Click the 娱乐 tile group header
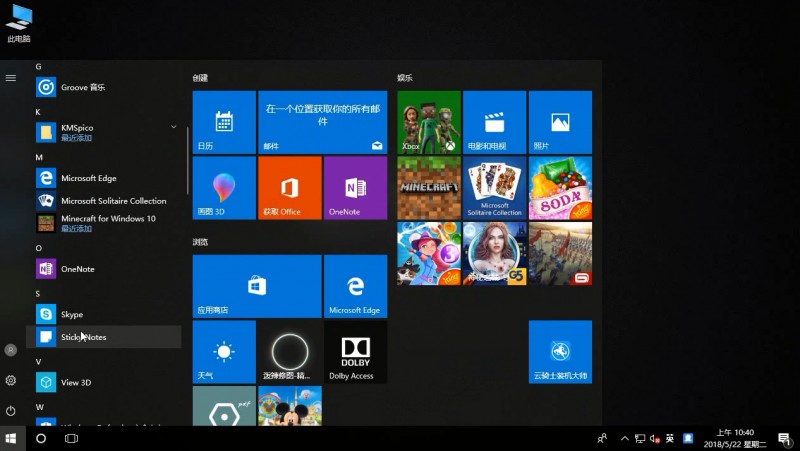800x451 pixels. 405,78
